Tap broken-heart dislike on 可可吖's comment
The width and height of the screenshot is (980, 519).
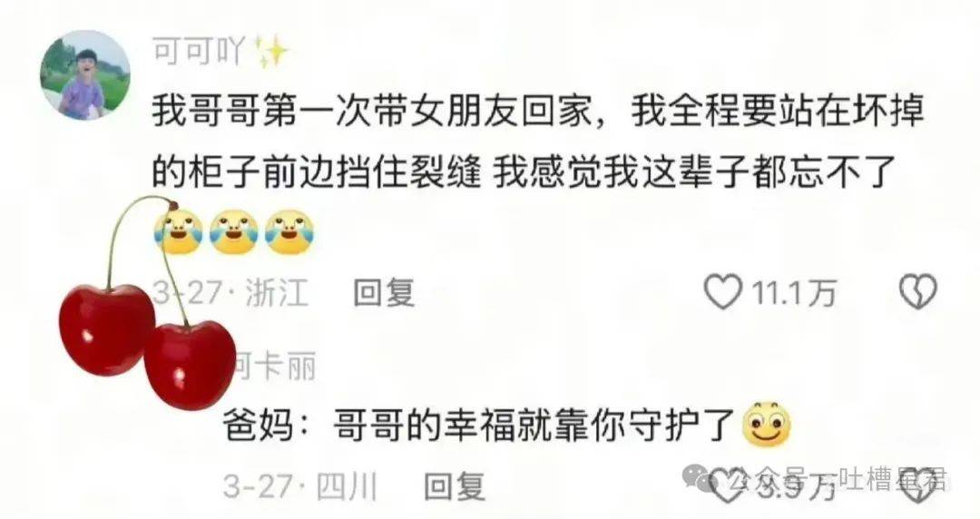[x=917, y=292]
